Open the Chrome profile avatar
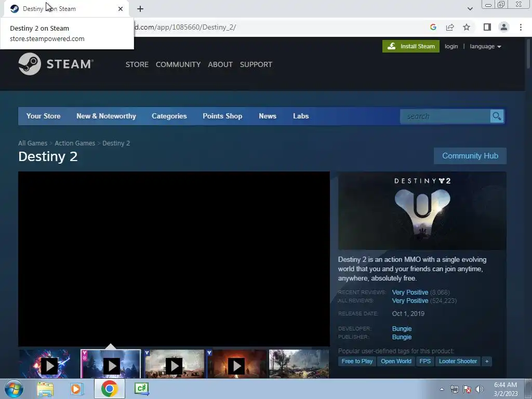The image size is (532, 399). tap(504, 27)
